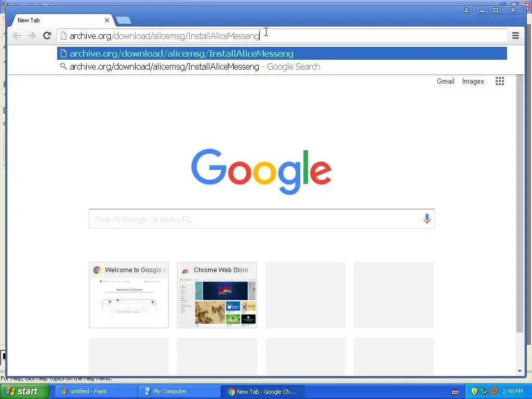Click the New Tab - Google Chrome taskbar button
Screen dimensions: 532x399
point(262,392)
